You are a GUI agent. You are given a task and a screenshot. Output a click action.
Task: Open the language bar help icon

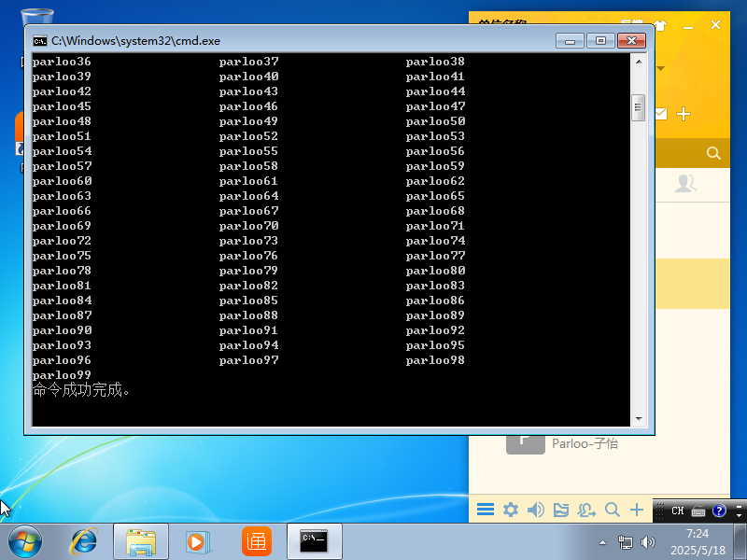(x=719, y=511)
